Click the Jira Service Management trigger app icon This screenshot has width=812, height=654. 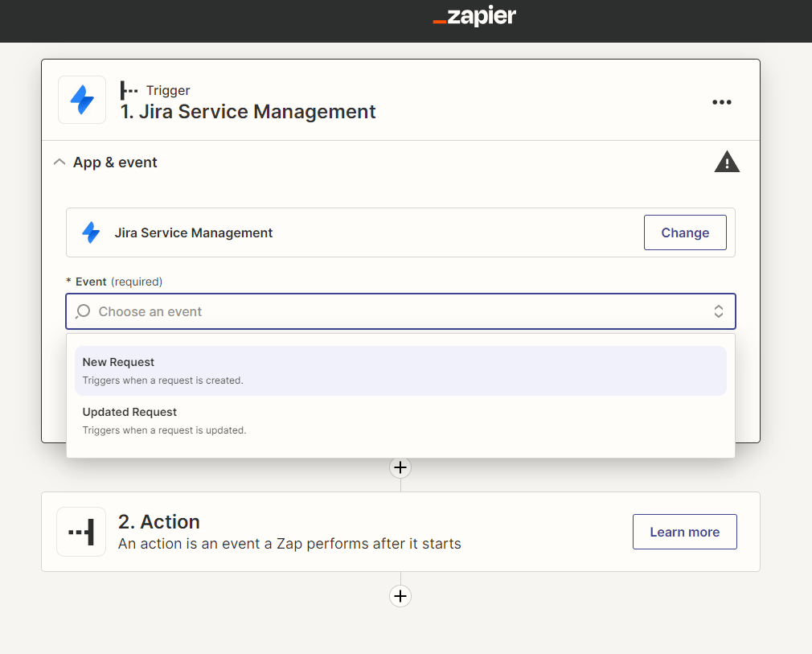pyautogui.click(x=82, y=100)
